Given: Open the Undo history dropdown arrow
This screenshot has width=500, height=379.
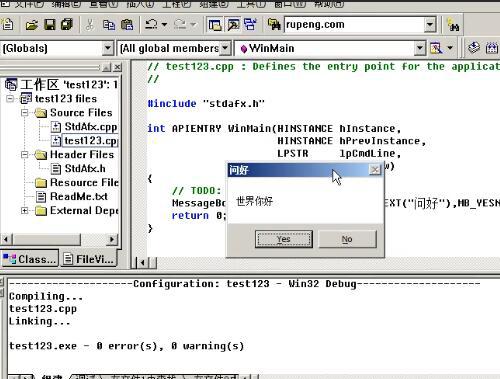Looking at the screenshot, I should click(x=164, y=24).
